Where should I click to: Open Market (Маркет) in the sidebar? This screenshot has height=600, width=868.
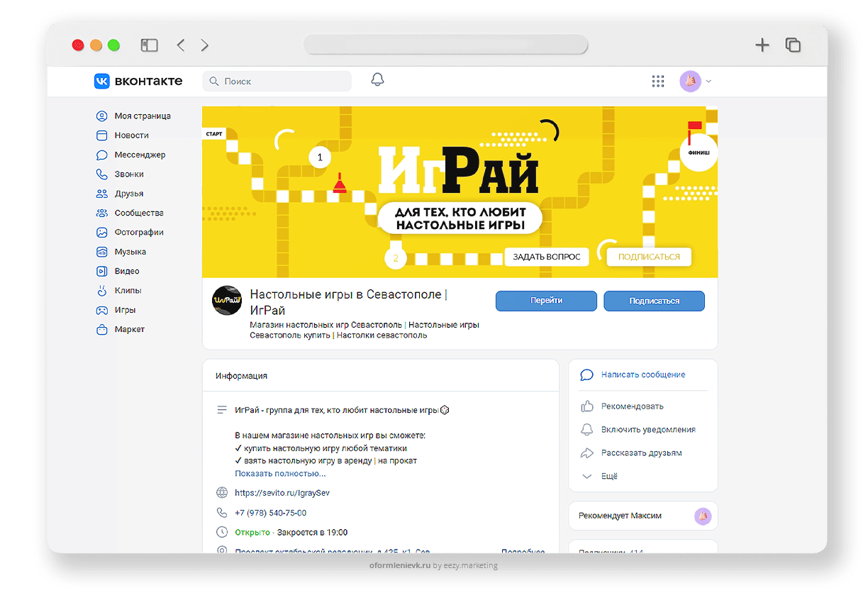point(129,329)
